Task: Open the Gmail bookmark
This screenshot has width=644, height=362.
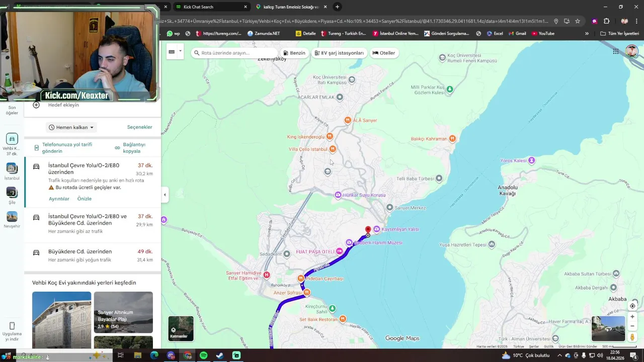Action: (x=517, y=34)
